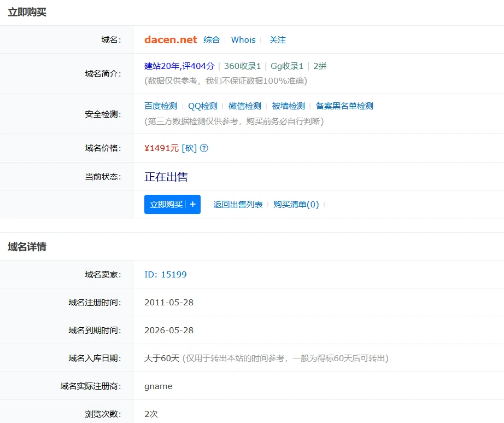
Task: Run the 微信检测 WeChat check
Action: point(244,106)
